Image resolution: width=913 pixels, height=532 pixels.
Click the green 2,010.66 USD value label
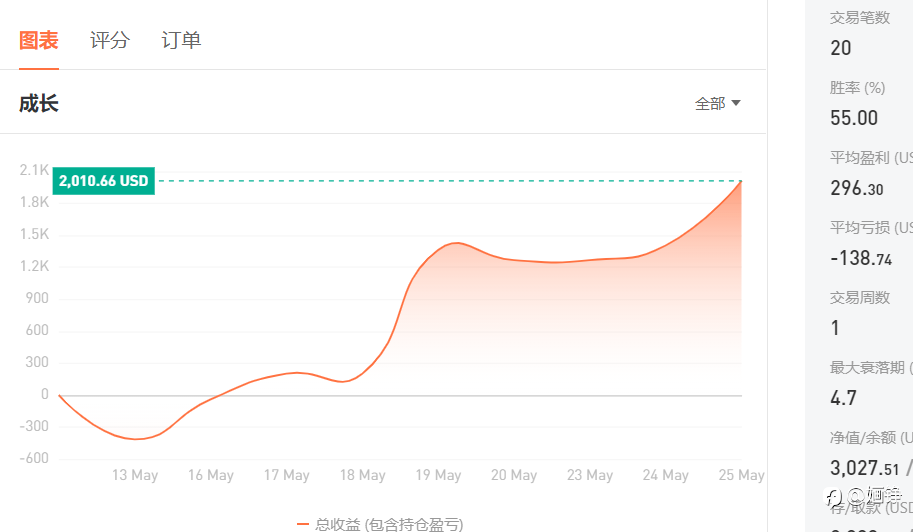104,181
